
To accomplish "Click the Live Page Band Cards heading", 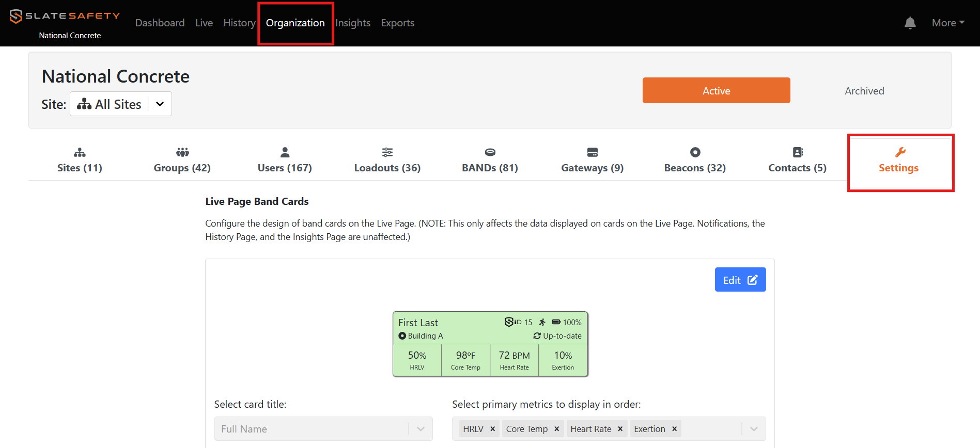I will point(257,201).
